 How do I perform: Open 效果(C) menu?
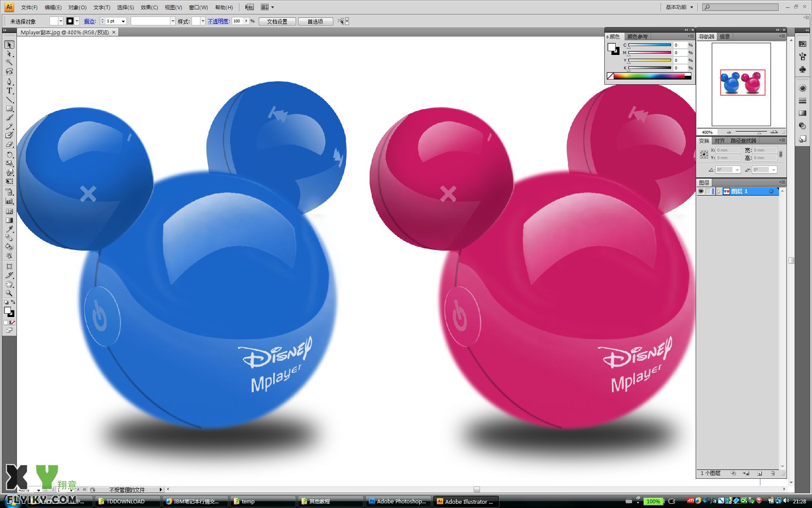point(149,8)
